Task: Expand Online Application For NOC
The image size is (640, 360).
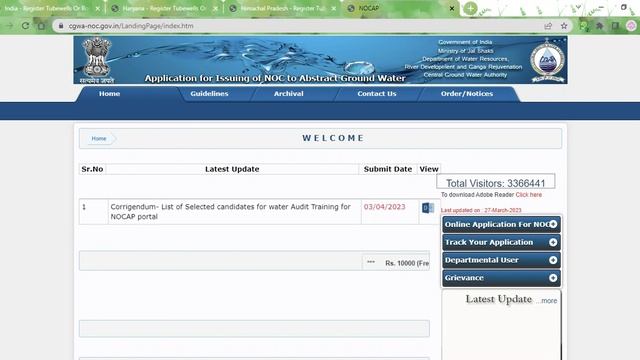Action: point(501,224)
